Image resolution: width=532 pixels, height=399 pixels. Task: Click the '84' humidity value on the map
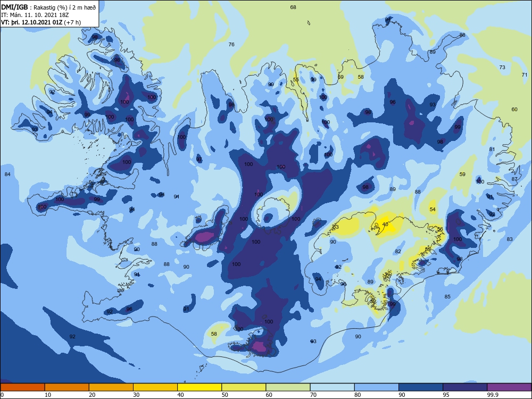pos(7,174)
